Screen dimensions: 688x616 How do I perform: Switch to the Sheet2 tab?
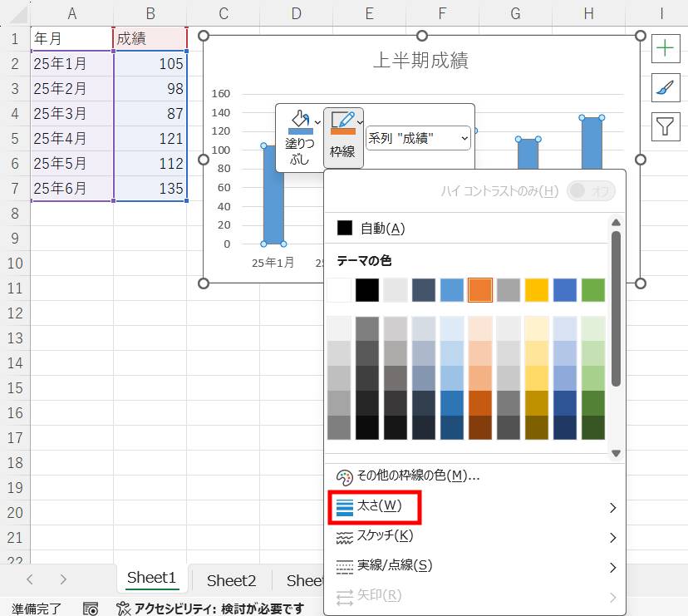pos(231,581)
